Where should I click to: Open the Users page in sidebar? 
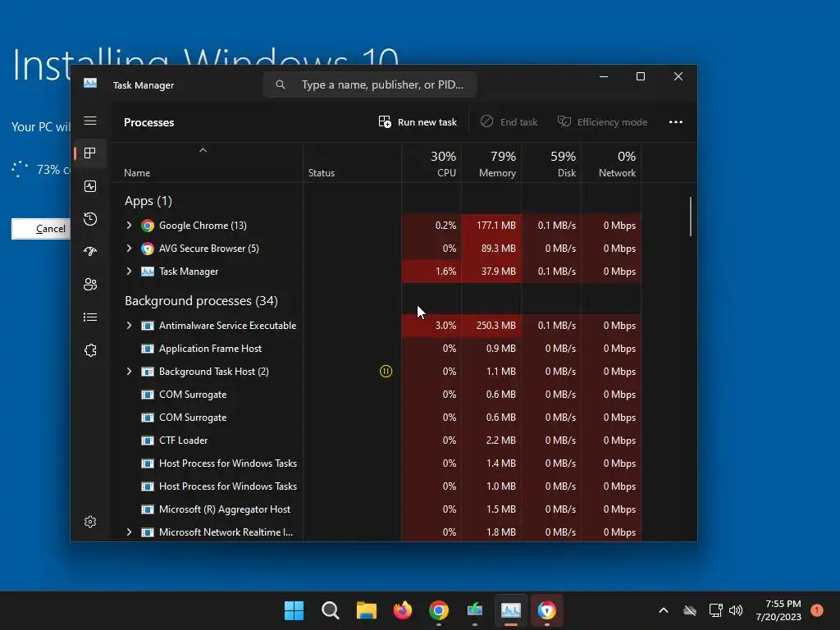coord(90,284)
